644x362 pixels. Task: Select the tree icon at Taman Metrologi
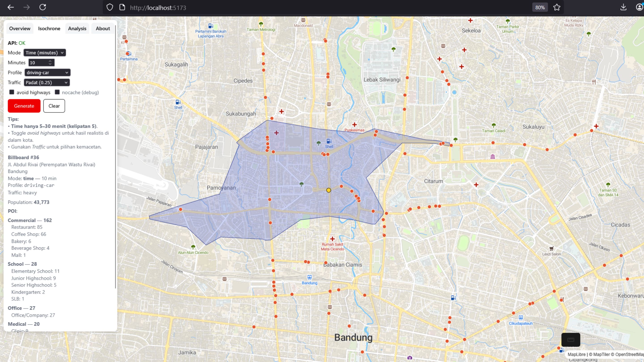click(x=261, y=24)
